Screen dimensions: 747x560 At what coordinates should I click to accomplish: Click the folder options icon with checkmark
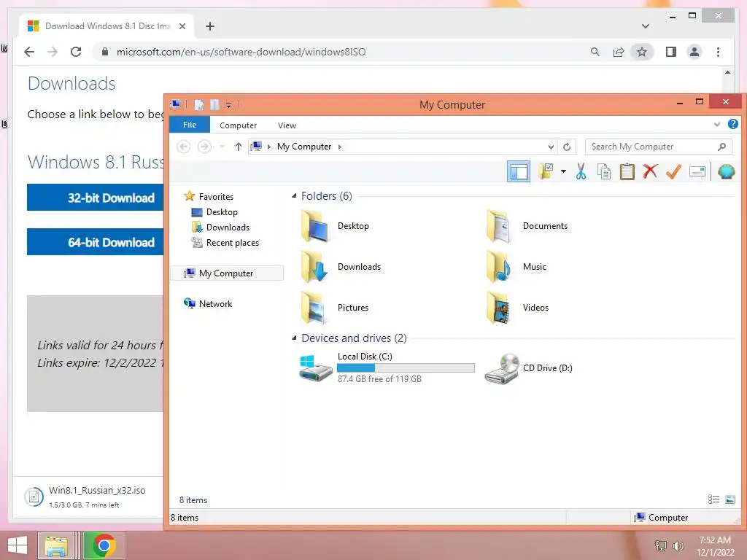point(546,171)
